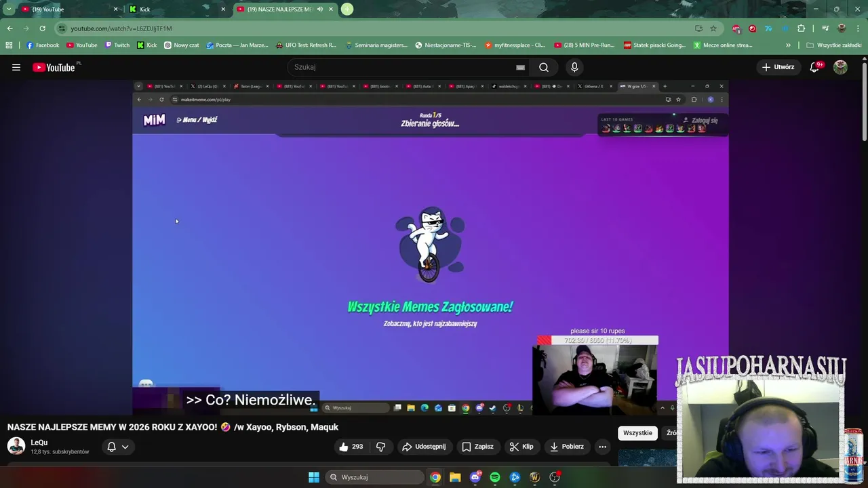Open the Windows Start menu
868x488 pixels.
tap(314, 477)
